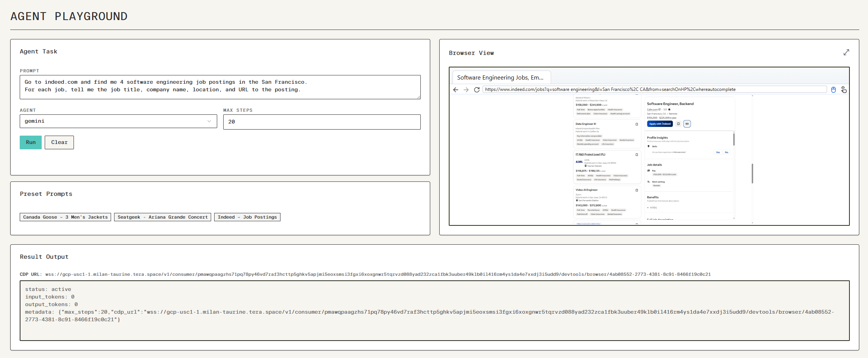The image size is (868, 358).
Task: Answer Yes to Microservices experience question
Action: [x=718, y=152]
